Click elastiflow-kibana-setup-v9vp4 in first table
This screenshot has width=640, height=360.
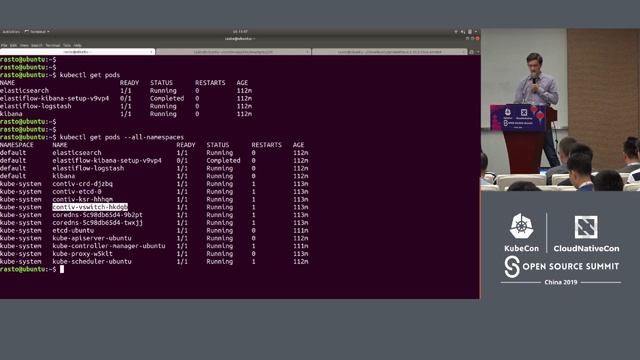tap(54, 98)
